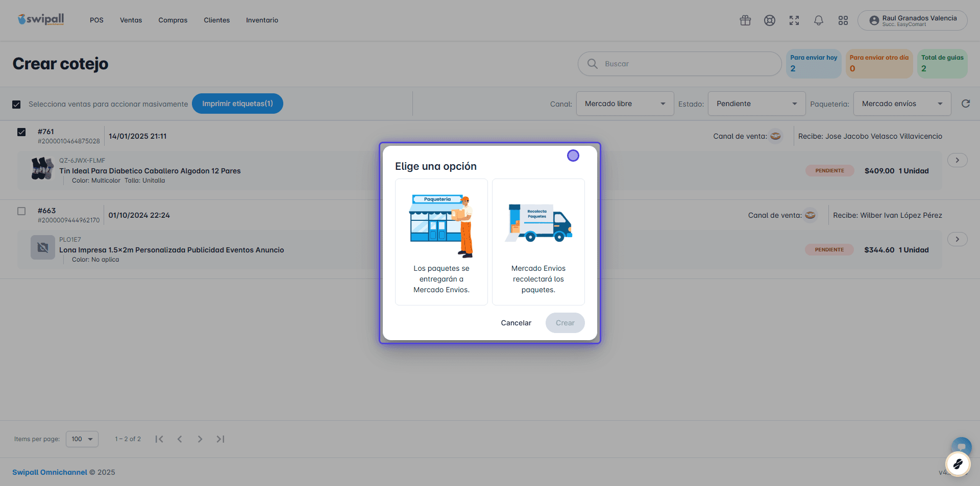The width and height of the screenshot is (980, 486).
Task: Toggle the select-all sales checkbox
Action: (16, 104)
